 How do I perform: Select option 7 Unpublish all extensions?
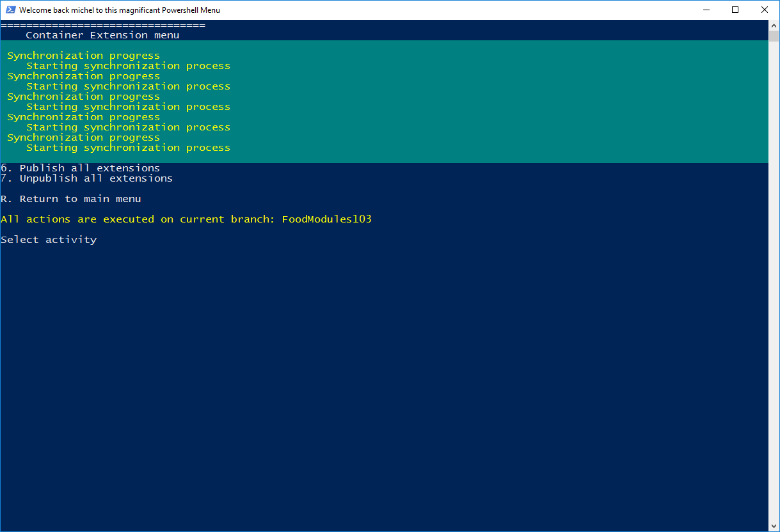coord(86,178)
